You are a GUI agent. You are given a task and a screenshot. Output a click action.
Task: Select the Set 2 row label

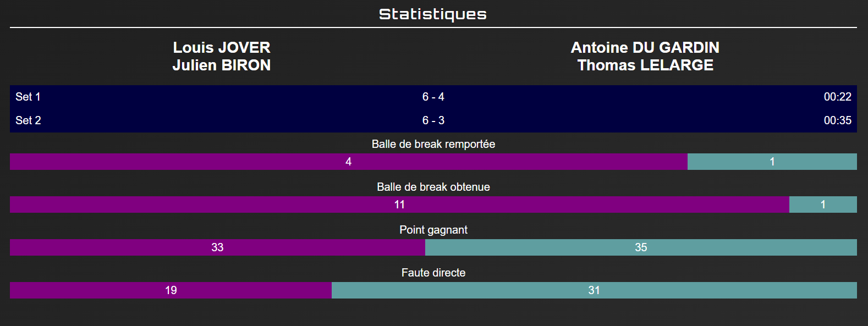tap(28, 120)
